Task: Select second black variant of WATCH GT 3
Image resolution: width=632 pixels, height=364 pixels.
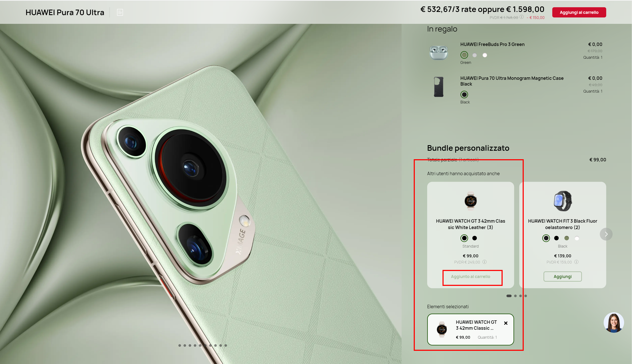Action: pos(474,238)
